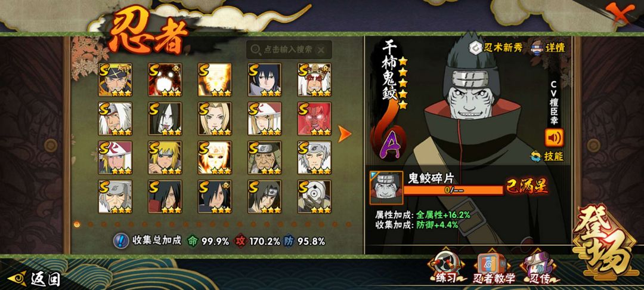Image resolution: width=644 pixels, height=290 pixels.
Task: Go to next ninja page arrow
Action: click(x=344, y=134)
